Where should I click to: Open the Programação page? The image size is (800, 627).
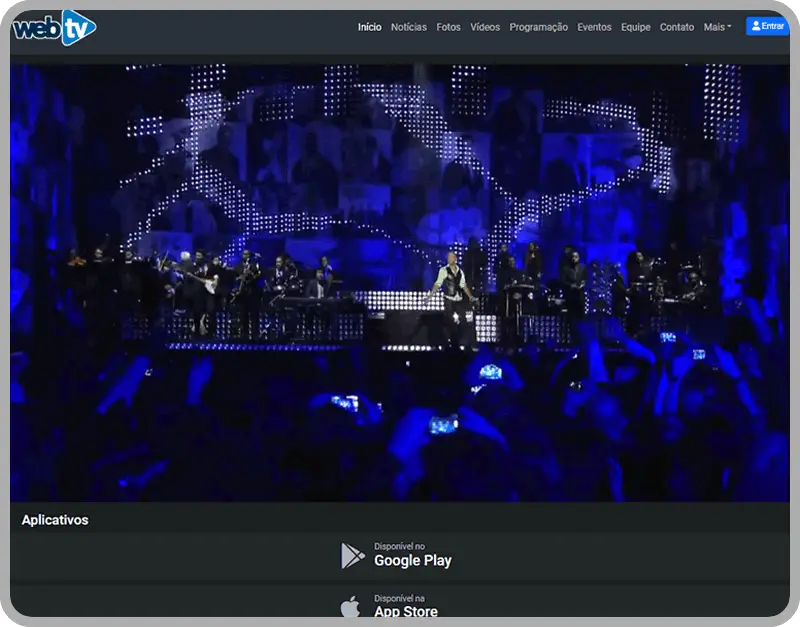[538, 27]
